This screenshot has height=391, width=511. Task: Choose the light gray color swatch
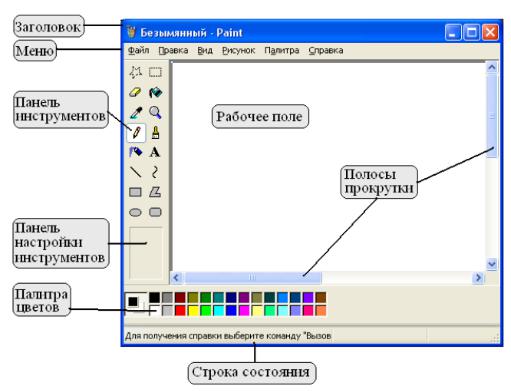[x=167, y=310]
